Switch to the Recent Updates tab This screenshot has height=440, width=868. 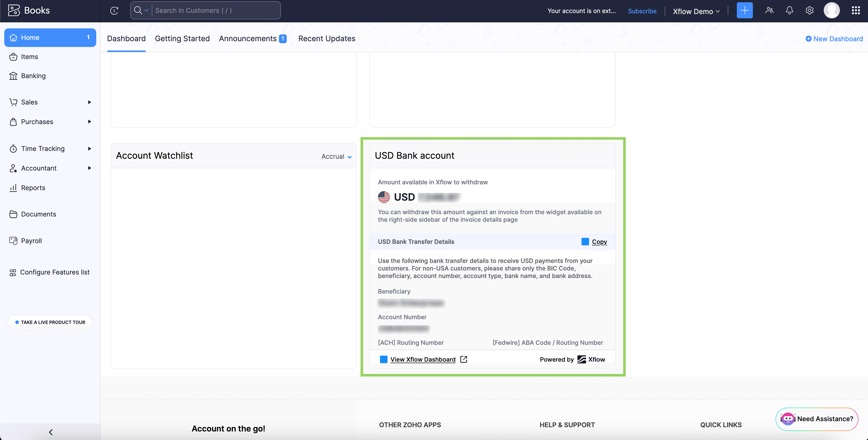click(326, 38)
